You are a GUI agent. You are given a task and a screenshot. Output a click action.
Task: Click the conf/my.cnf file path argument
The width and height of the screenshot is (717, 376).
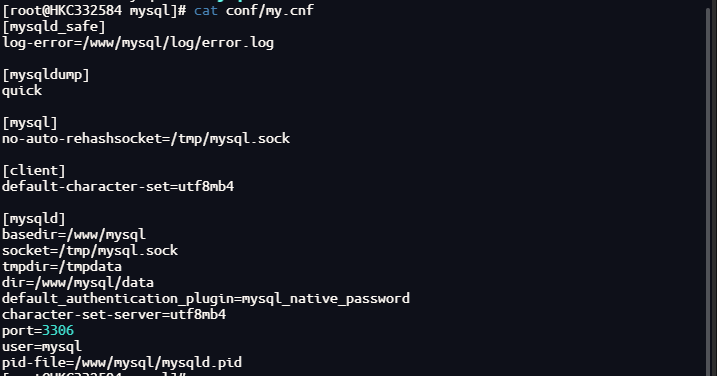270,11
